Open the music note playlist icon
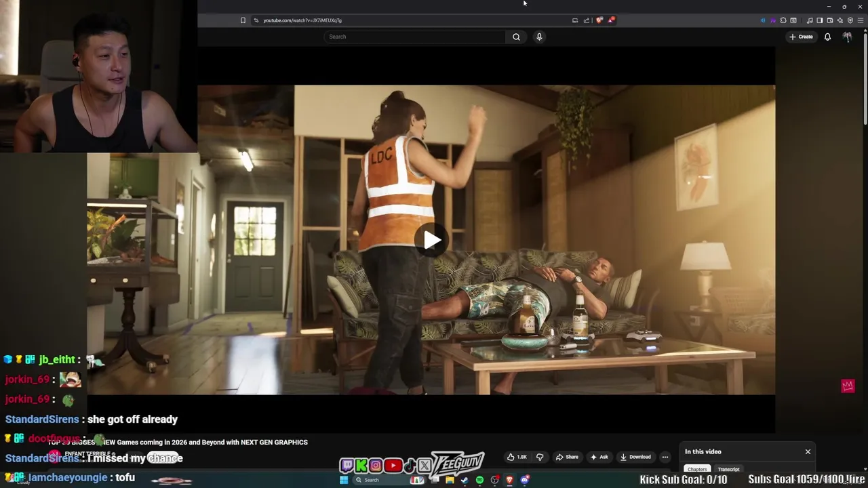This screenshot has width=868, height=488. [810, 20]
